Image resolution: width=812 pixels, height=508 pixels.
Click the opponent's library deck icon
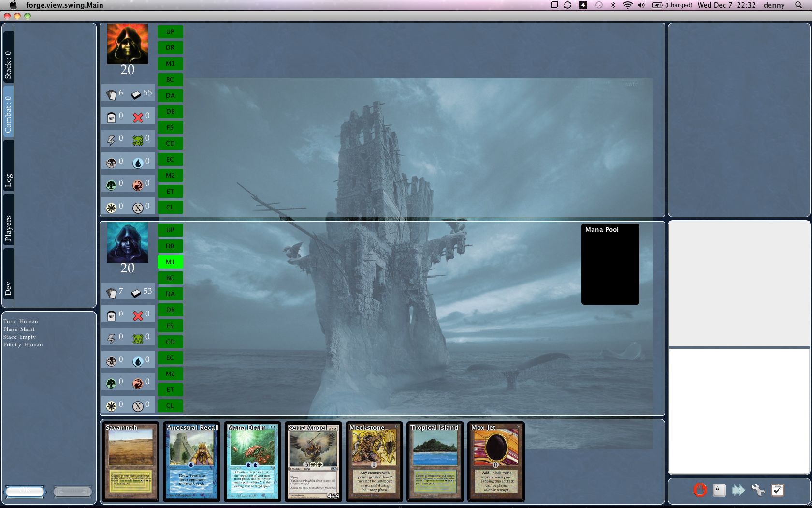pos(136,94)
